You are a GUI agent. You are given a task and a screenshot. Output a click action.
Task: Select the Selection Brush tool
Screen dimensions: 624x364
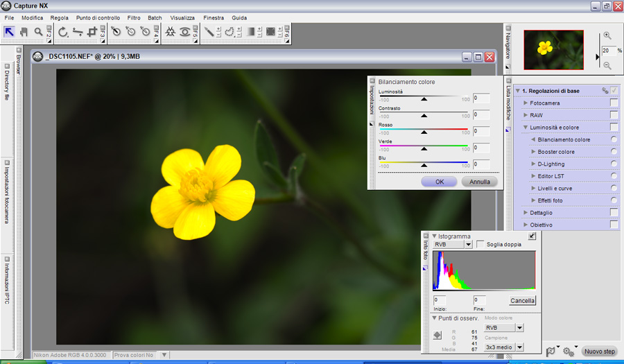pyautogui.click(x=209, y=31)
